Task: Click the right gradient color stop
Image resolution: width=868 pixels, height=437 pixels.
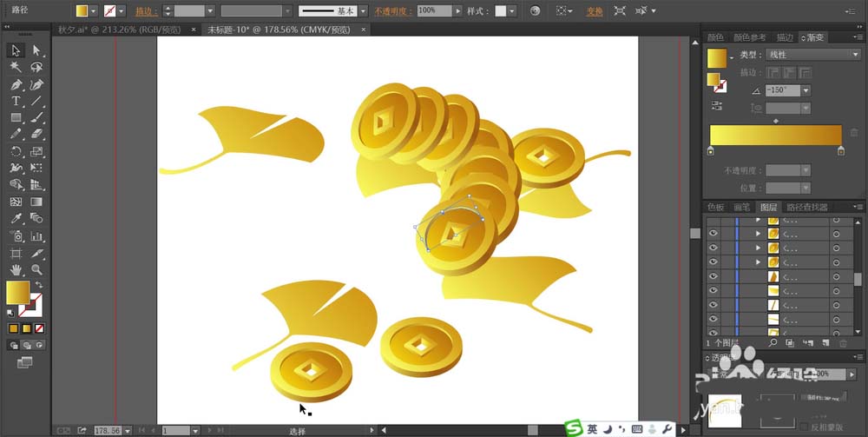Action: 841,151
